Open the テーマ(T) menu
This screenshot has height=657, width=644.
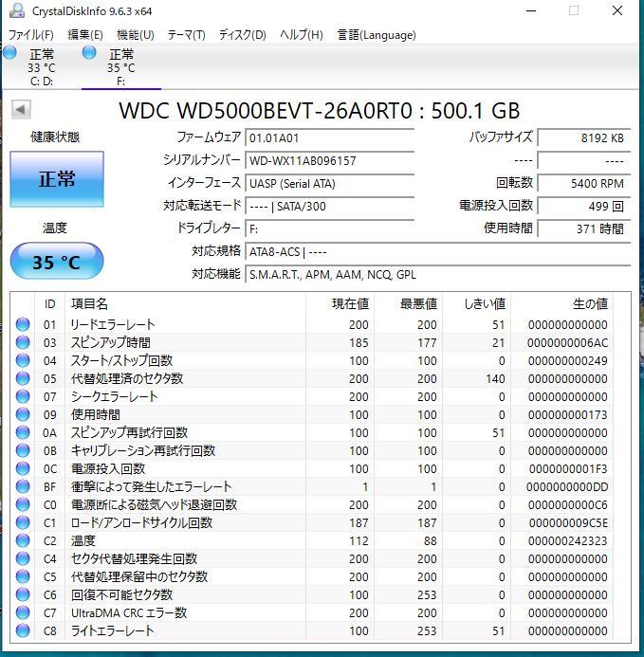tap(186, 35)
